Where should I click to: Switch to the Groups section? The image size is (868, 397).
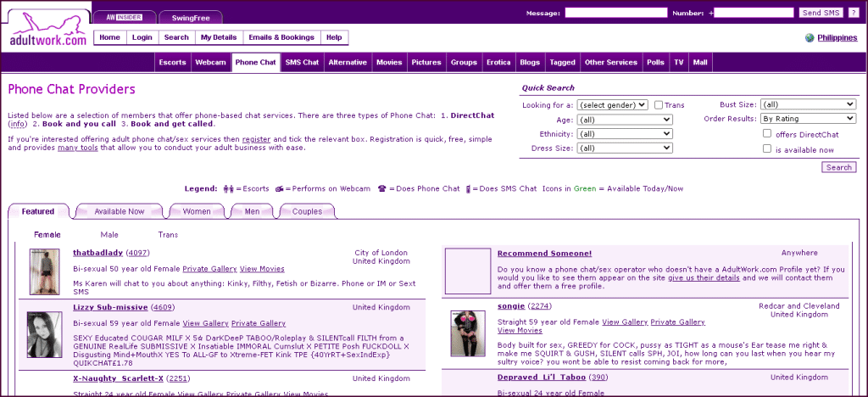464,63
